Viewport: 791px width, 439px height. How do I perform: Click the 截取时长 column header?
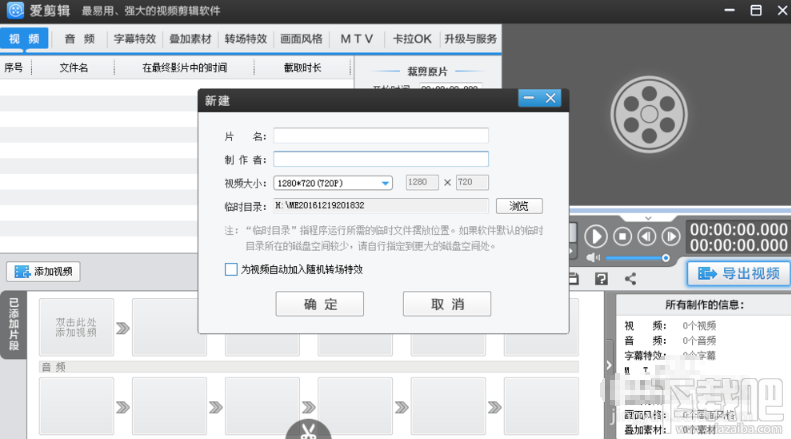click(302, 68)
